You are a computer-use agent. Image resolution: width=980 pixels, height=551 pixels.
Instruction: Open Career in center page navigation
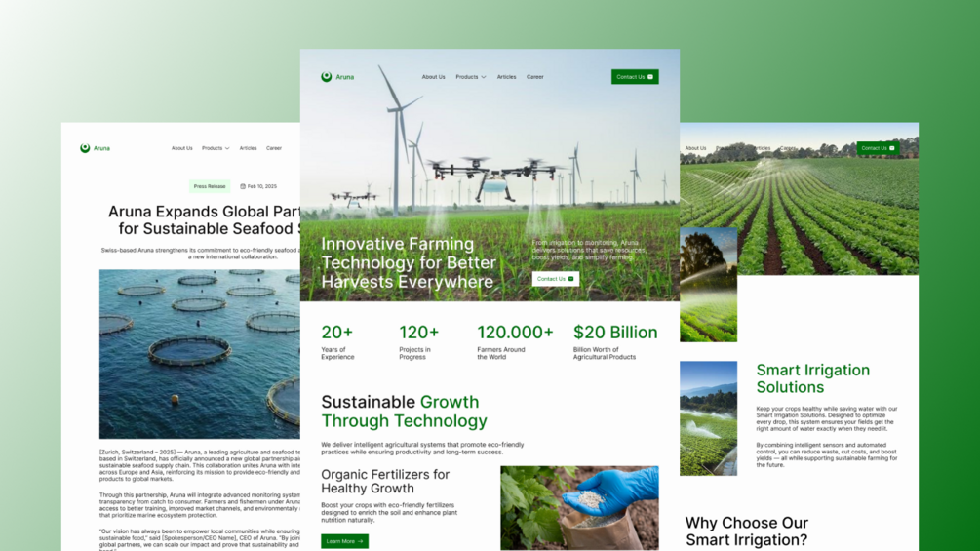[x=535, y=77]
